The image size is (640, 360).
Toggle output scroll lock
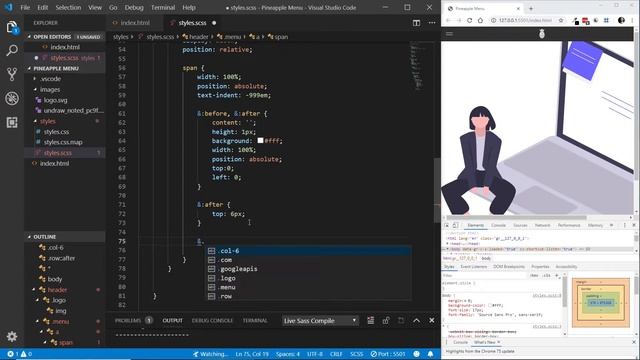pos(386,320)
